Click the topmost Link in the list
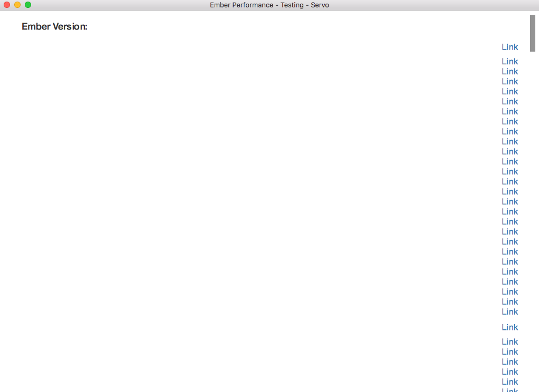 (510, 47)
